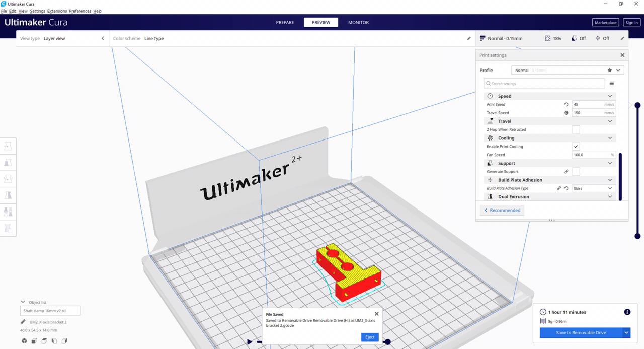Select the Scale tool
The height and width of the screenshot is (349, 644).
point(8,162)
